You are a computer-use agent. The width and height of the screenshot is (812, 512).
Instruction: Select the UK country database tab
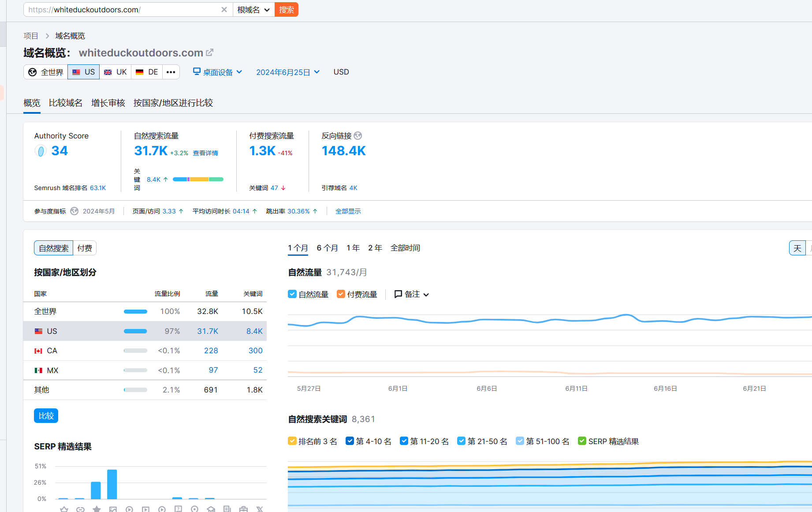[115, 72]
